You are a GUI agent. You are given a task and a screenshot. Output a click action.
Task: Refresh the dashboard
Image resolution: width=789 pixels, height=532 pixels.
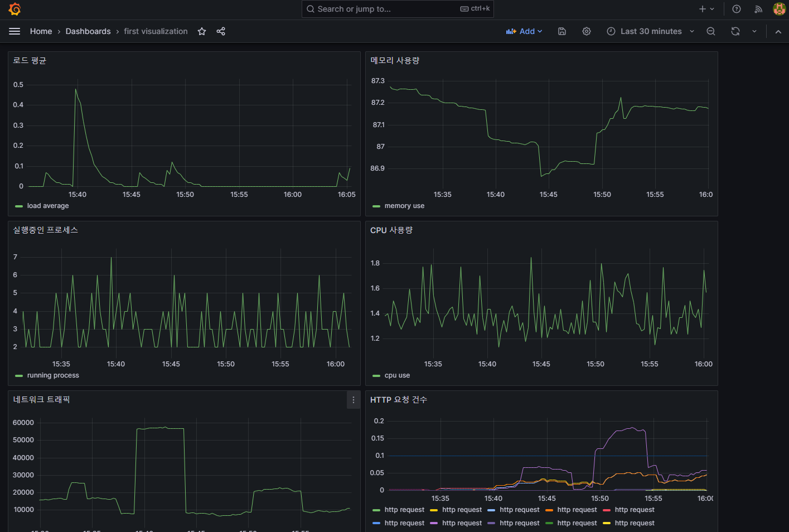pos(735,31)
